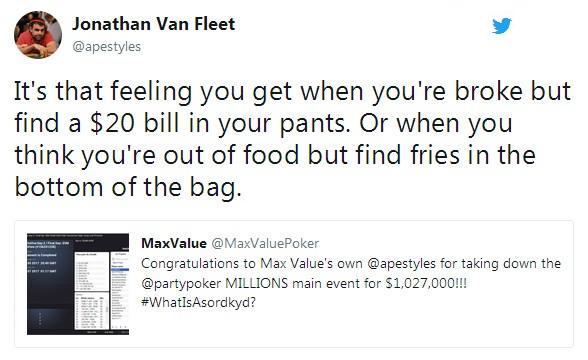Click the white list panel inside the thumbnail
The width and height of the screenshot is (588, 360).
click(x=92, y=272)
